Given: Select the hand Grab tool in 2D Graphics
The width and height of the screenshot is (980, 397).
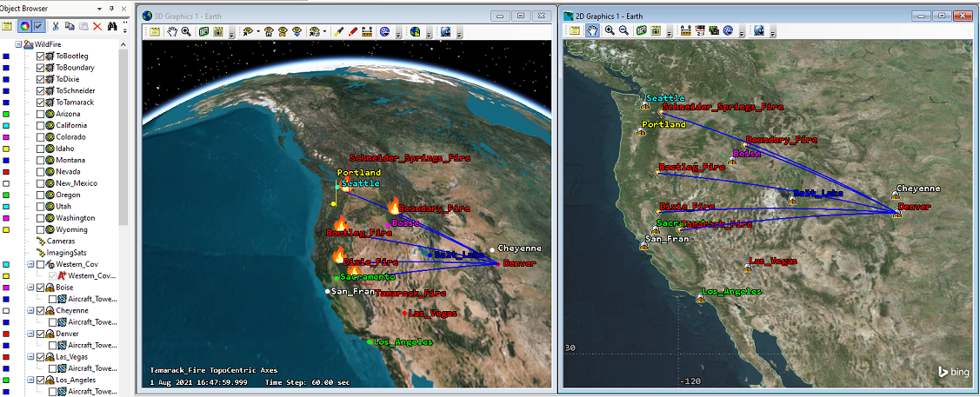Looking at the screenshot, I should (x=592, y=30).
